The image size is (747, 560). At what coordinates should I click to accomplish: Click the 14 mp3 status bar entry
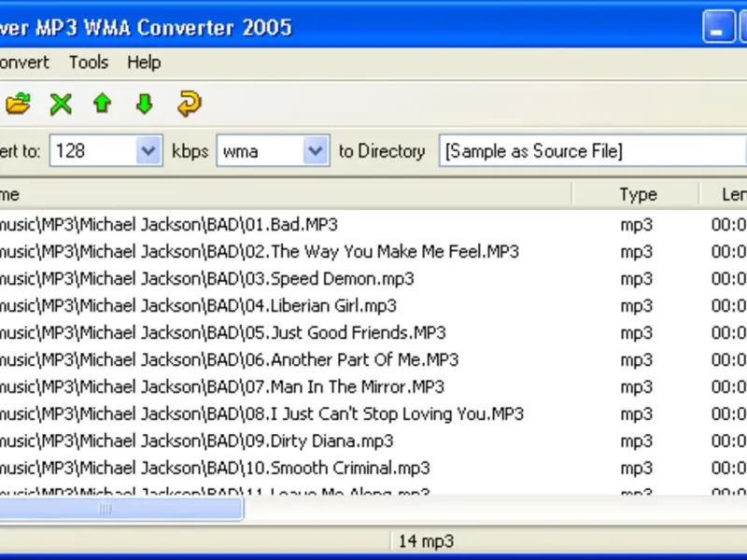(426, 541)
